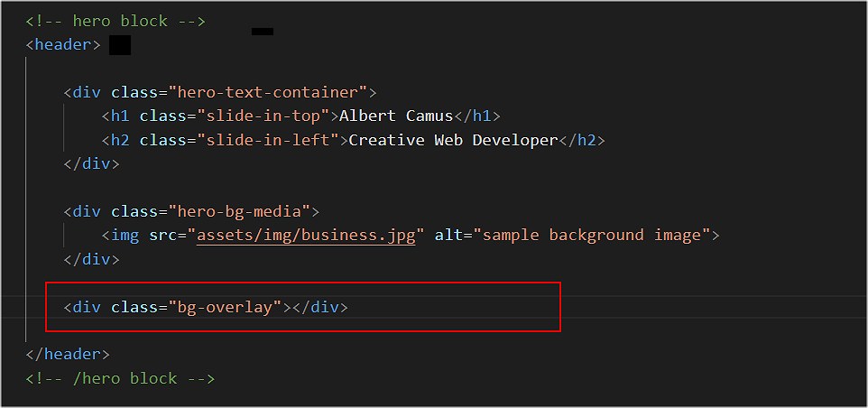
Task: Click the closing /header tag
Action: 68,355
